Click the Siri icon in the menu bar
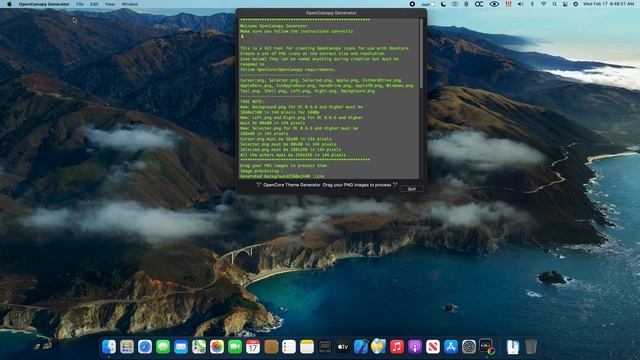Screen dimensions: 640x360 (576, 4)
